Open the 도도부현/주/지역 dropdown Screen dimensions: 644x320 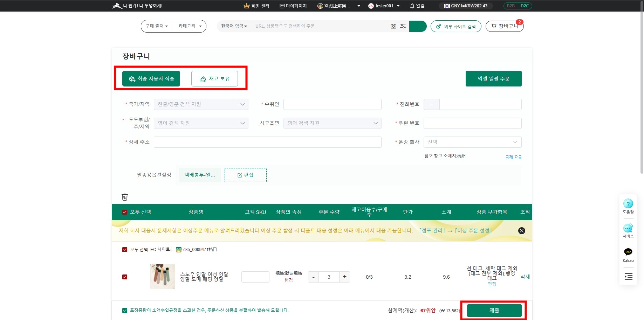201,123
